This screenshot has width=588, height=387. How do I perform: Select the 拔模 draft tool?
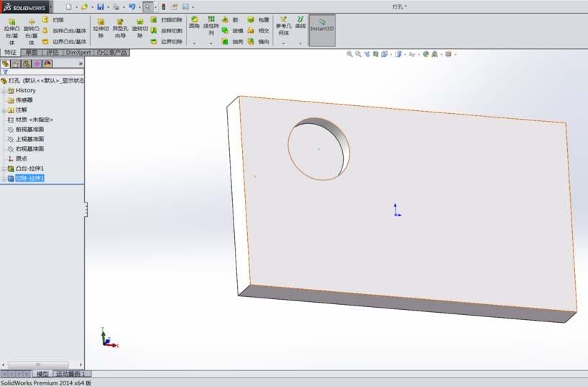[232, 30]
